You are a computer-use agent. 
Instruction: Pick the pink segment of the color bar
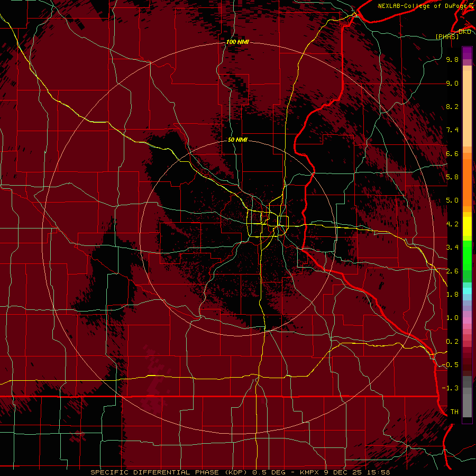tap(467, 321)
